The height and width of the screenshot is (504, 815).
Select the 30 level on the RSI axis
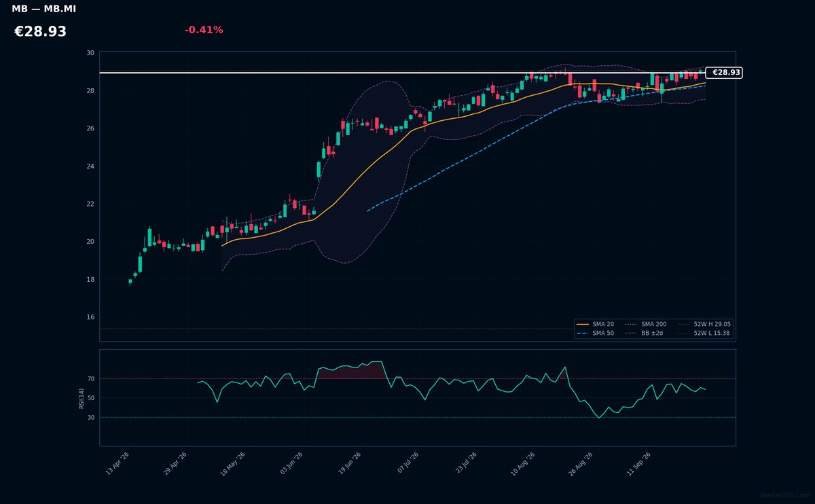[x=90, y=418]
